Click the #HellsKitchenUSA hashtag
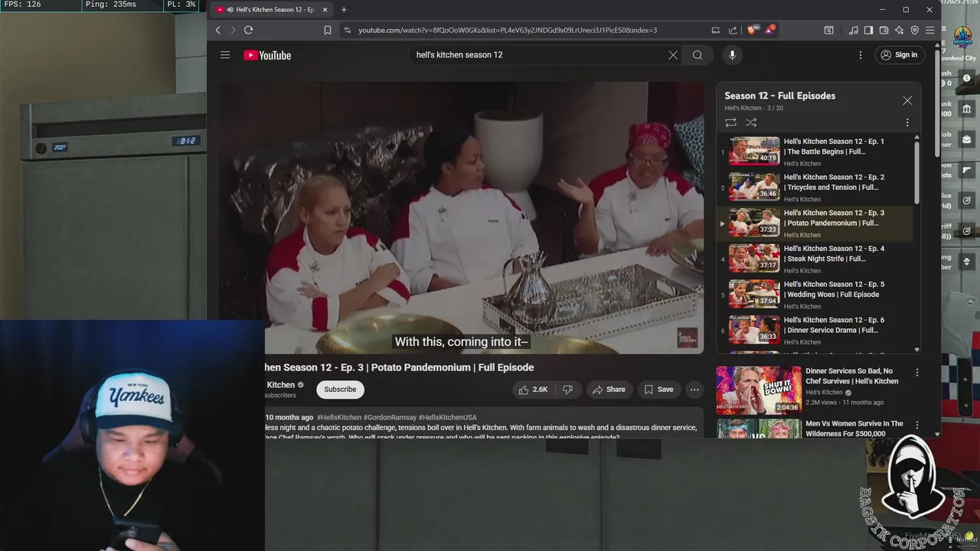Image resolution: width=980 pixels, height=551 pixels. point(448,418)
